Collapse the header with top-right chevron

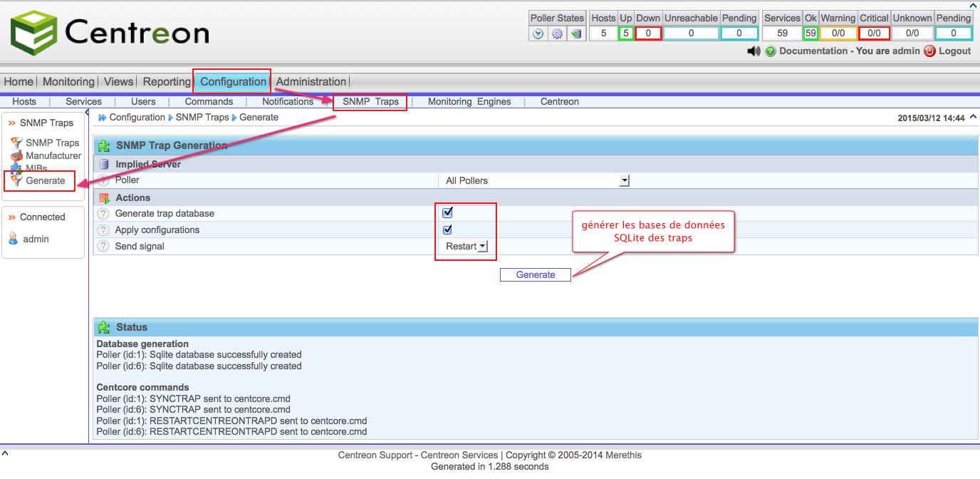click(973, 118)
